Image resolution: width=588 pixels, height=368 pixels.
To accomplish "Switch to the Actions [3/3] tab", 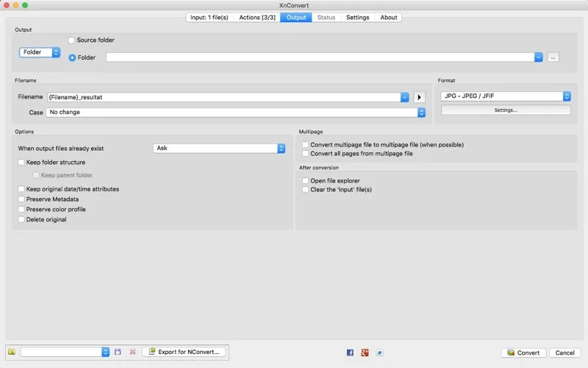I will pos(257,18).
